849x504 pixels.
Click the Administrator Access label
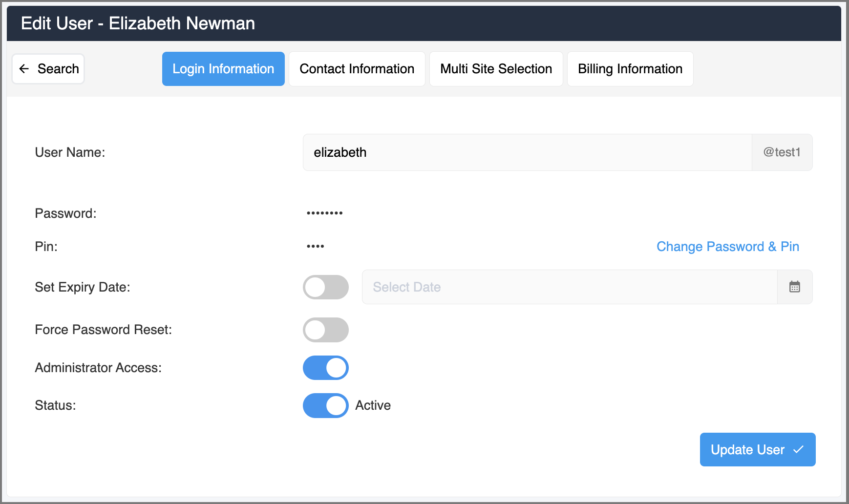coord(98,368)
